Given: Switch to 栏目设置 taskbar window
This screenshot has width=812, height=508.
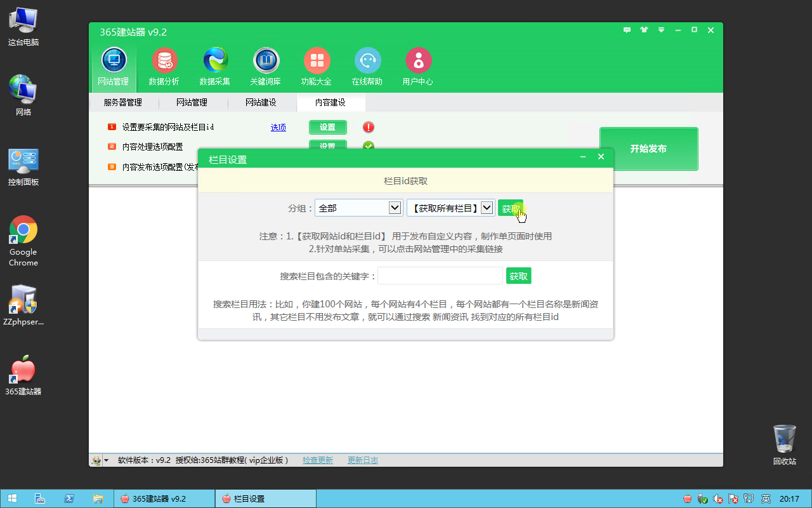Looking at the screenshot, I should tap(265, 498).
